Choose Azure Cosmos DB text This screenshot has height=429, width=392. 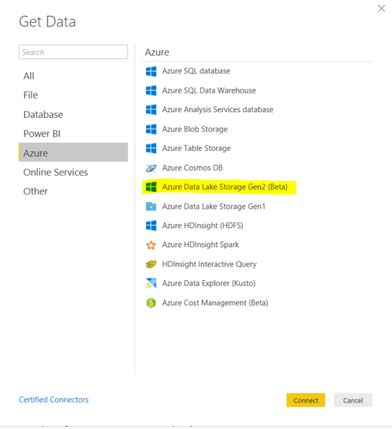192,168
